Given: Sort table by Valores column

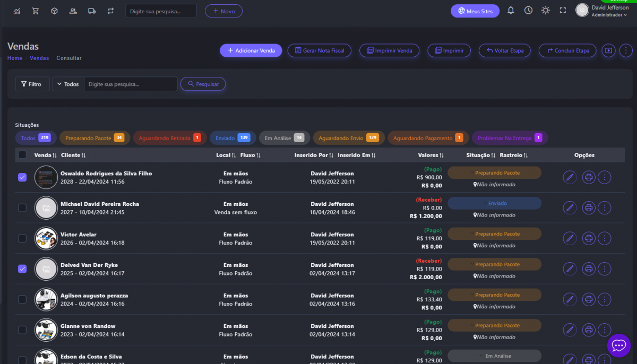Looking at the screenshot, I should point(431,155).
